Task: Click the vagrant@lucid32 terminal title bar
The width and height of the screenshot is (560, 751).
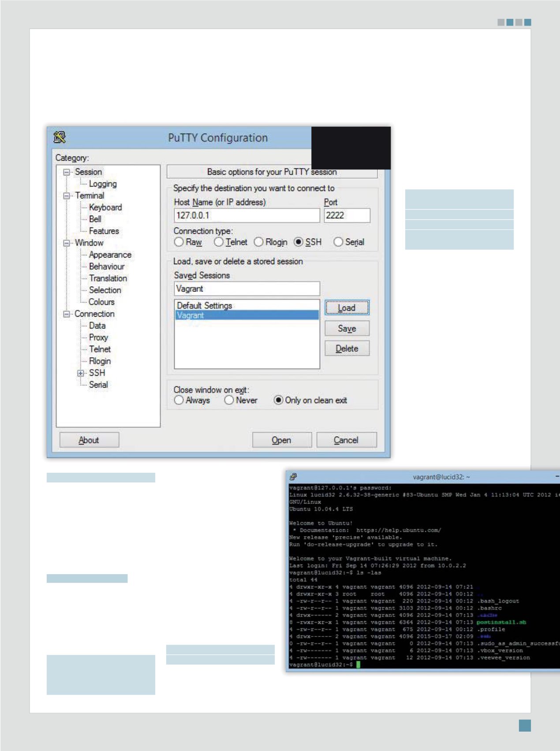Action: pyautogui.click(x=423, y=477)
